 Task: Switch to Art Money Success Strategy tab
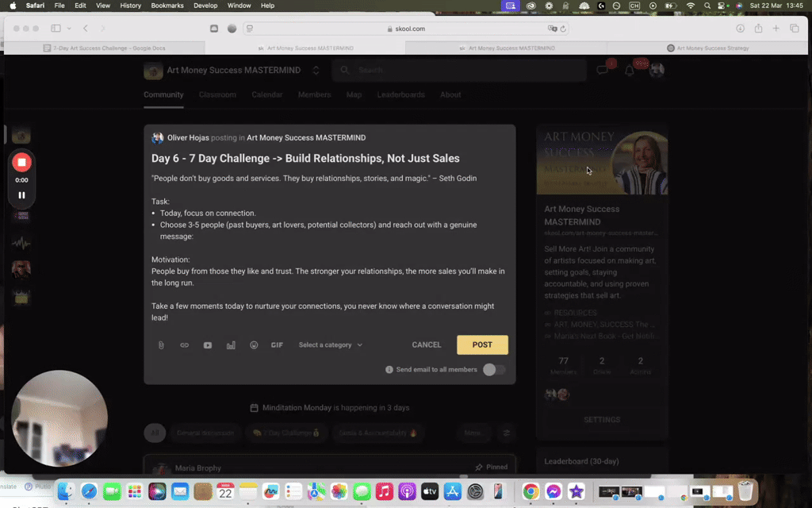[x=707, y=48]
